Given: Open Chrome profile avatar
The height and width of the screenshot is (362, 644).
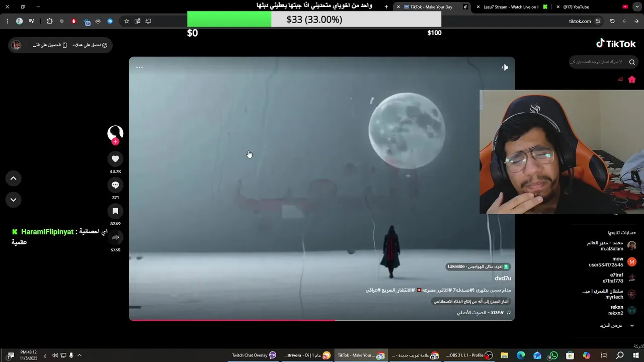Looking at the screenshot, I should [x=19, y=21].
